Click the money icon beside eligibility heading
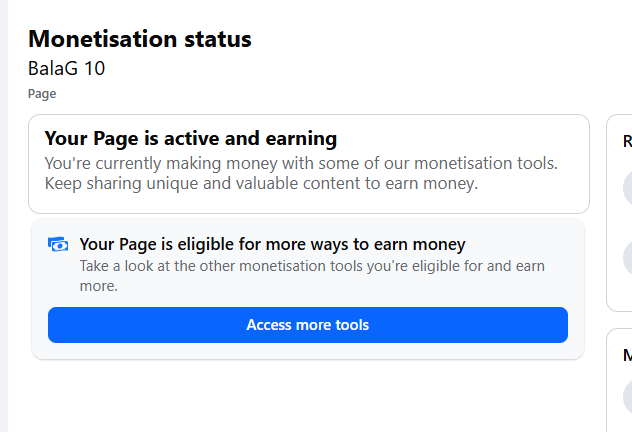The image size is (632, 432). pos(58,245)
